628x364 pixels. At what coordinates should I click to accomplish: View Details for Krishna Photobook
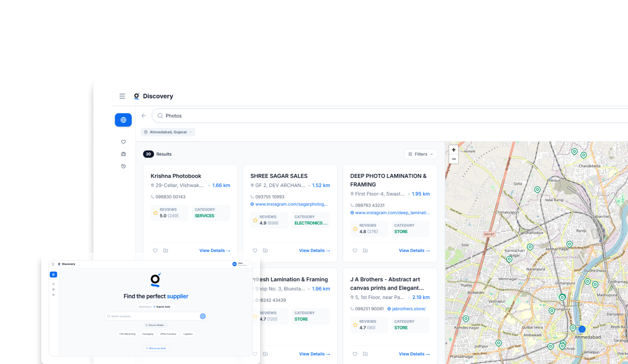click(214, 251)
